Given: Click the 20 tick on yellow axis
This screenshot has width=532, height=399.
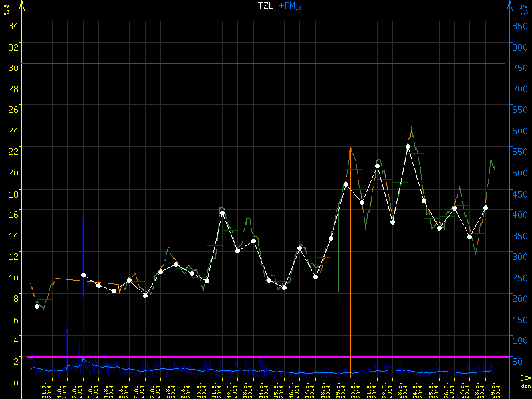Looking at the screenshot, I should pyautogui.click(x=13, y=169).
